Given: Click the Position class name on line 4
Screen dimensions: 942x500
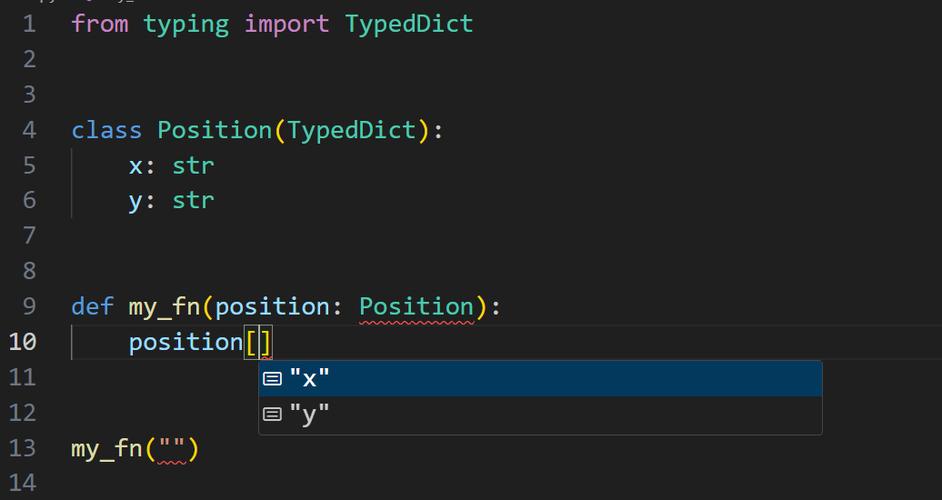Looking at the screenshot, I should pyautogui.click(x=214, y=130).
